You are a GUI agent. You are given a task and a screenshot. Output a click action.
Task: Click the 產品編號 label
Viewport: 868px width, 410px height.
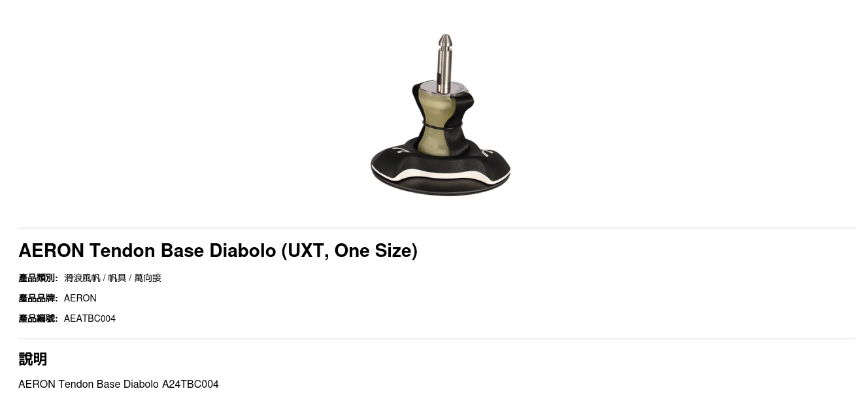(x=38, y=318)
